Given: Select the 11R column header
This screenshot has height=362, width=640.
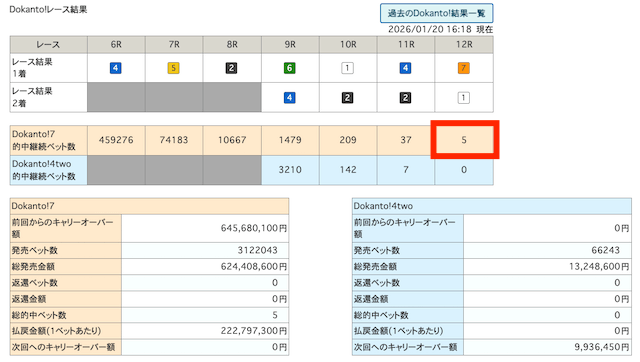Looking at the screenshot, I should click(x=406, y=44).
